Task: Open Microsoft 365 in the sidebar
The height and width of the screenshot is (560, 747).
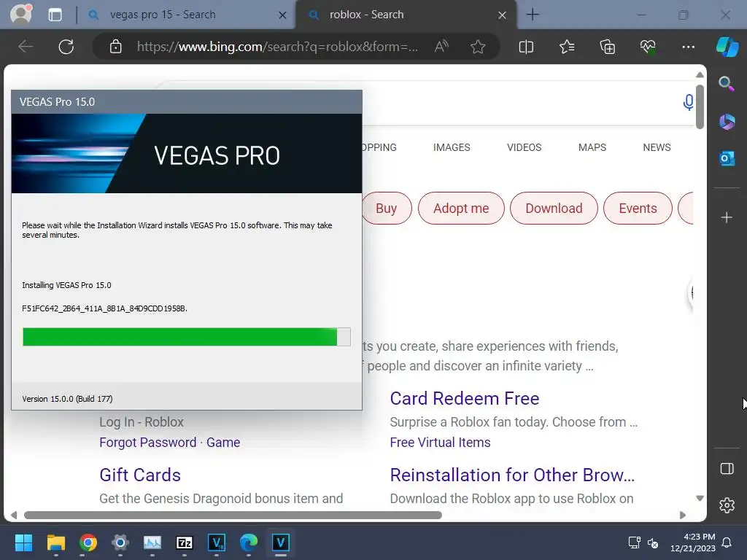Action: point(727,122)
